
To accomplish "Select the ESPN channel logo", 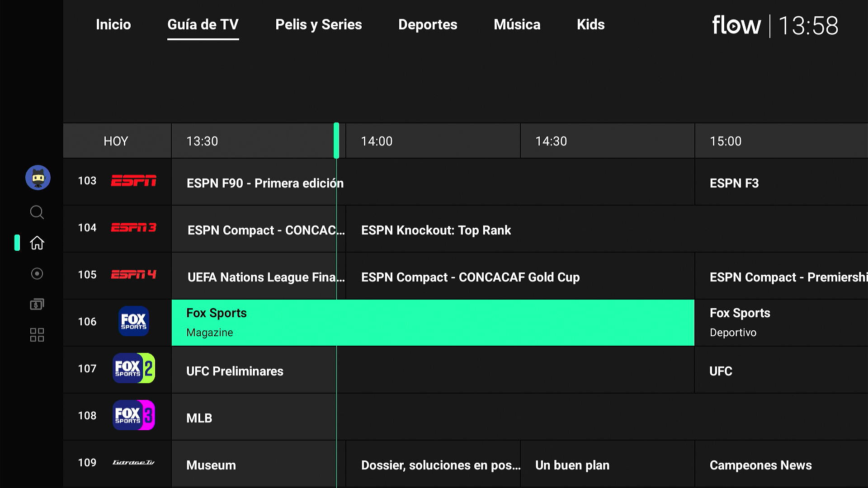I will pos(134,181).
